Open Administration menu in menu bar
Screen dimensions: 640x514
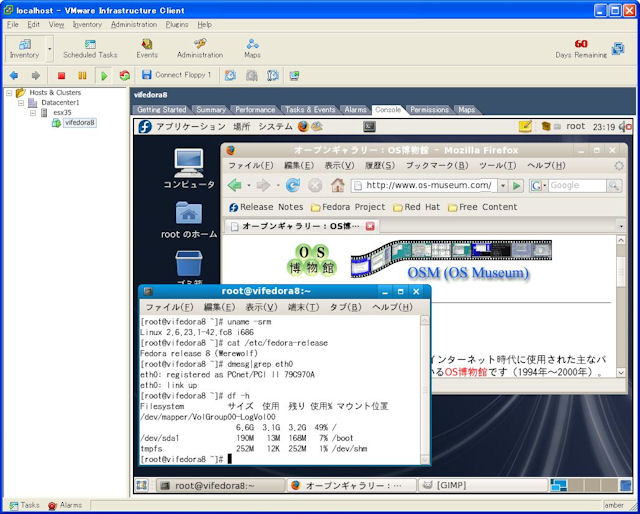pos(134,24)
